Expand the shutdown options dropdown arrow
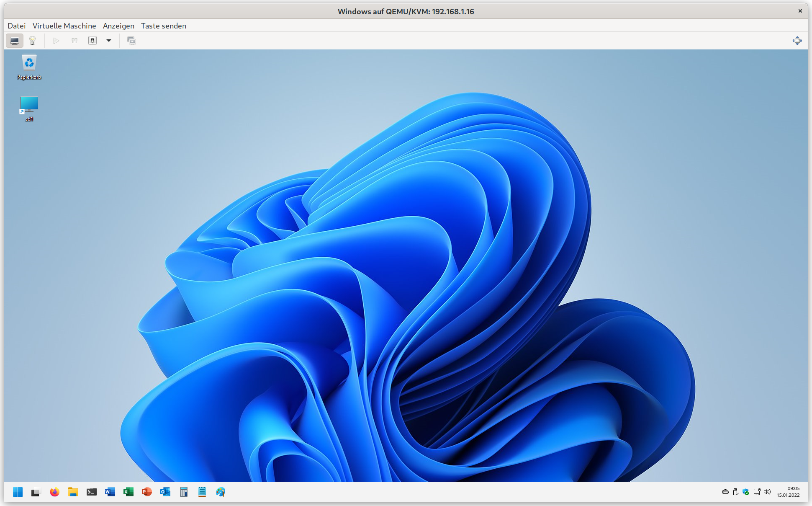 (109, 41)
